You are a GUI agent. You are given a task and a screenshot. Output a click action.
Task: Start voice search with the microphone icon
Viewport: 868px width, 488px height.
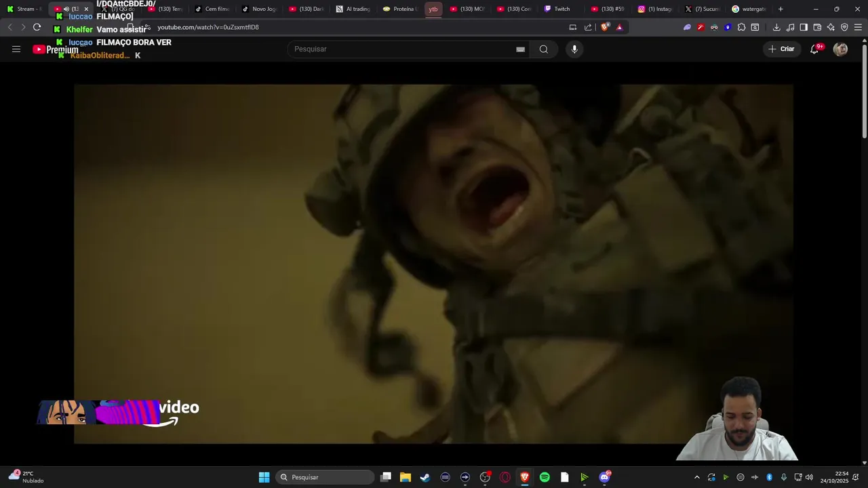tap(574, 49)
